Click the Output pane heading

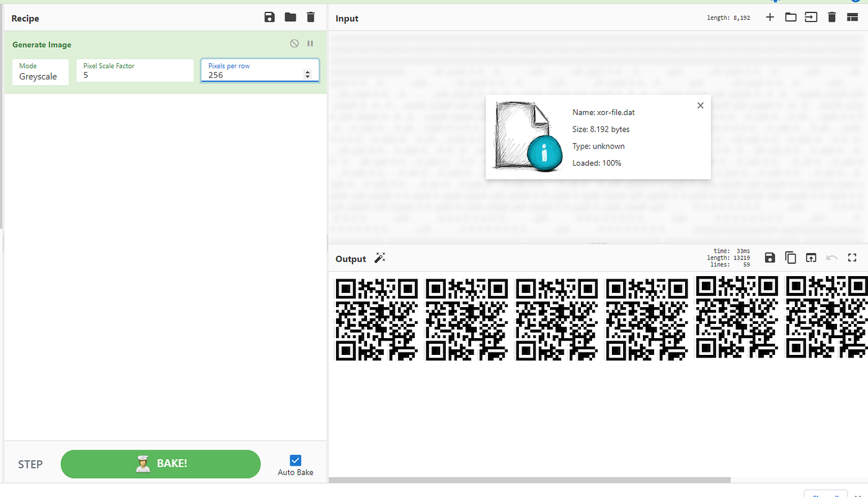351,259
